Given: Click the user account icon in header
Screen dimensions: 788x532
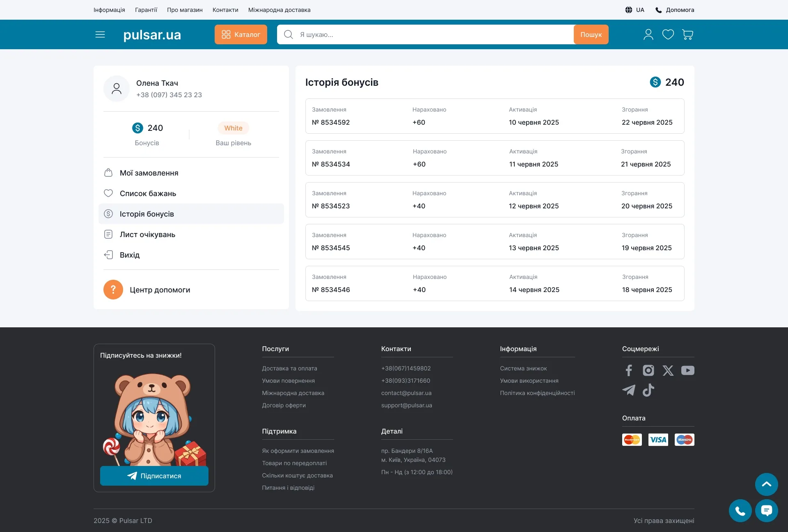Looking at the screenshot, I should tap(648, 34).
